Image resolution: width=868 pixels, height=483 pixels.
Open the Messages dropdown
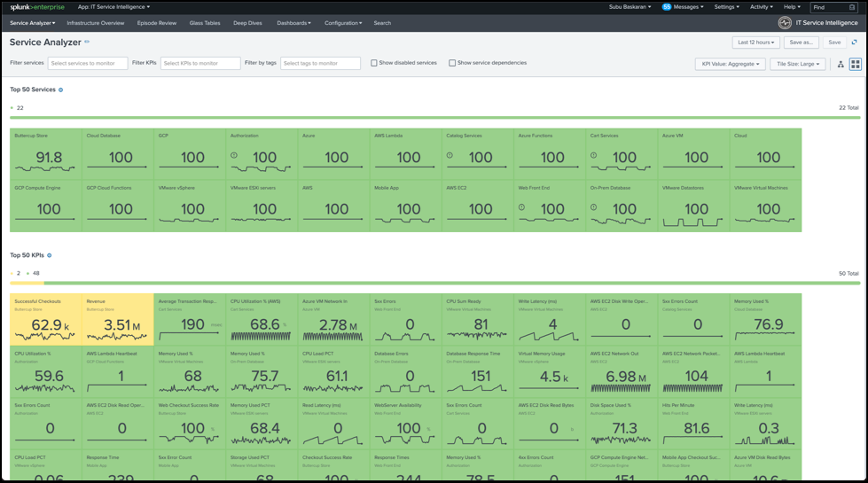pos(688,7)
